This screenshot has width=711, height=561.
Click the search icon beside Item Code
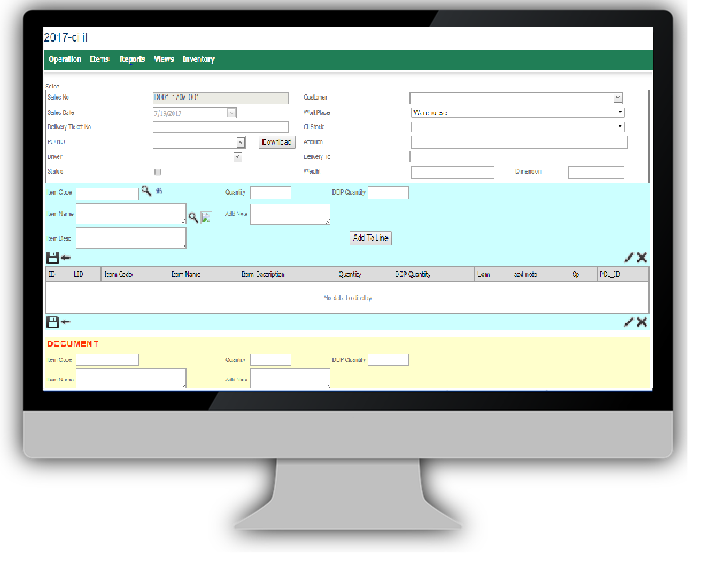[146, 191]
